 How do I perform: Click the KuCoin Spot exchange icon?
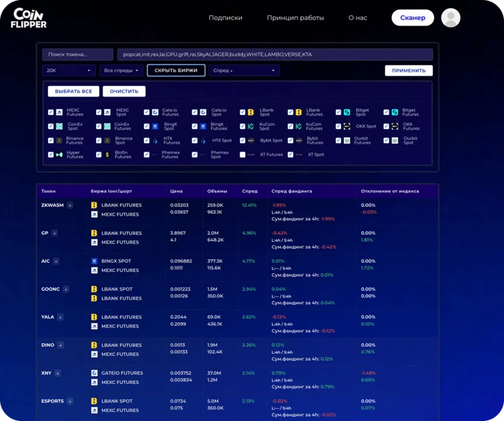point(251,126)
